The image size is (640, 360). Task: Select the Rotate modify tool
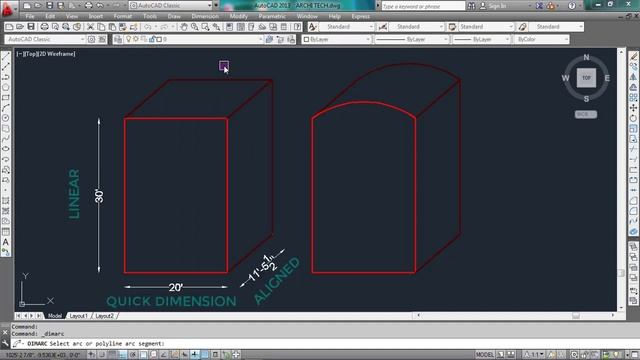(633, 118)
